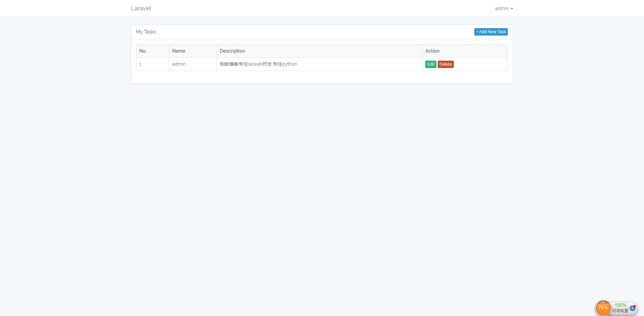Click admin in the Name column
The image size is (644, 316).
tap(178, 64)
